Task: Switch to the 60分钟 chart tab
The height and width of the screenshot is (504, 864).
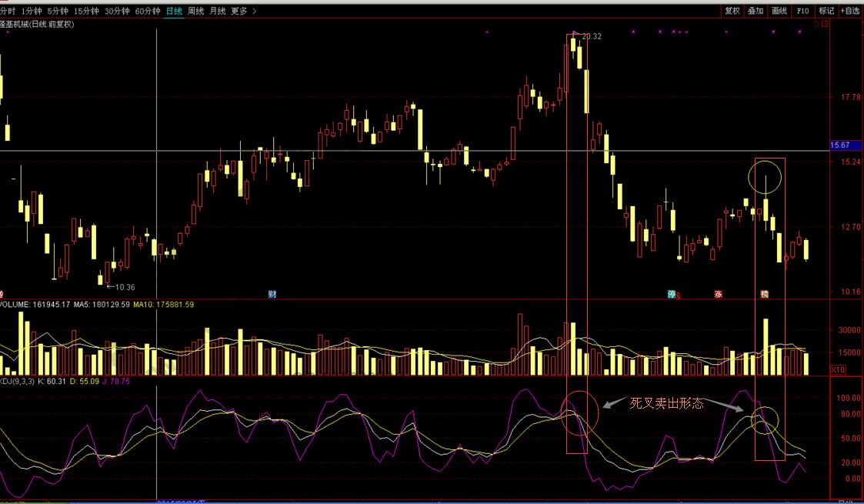Action: [148, 11]
